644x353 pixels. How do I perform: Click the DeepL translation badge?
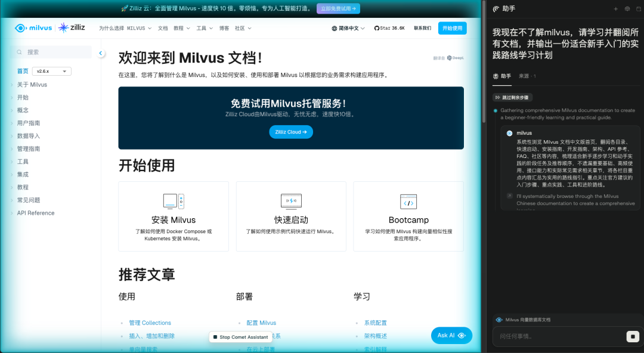(456, 58)
